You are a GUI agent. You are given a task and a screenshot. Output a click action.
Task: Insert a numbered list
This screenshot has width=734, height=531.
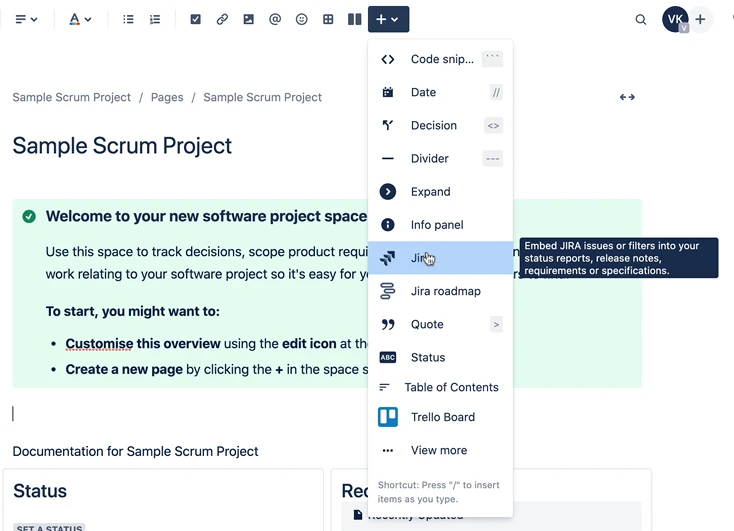click(155, 19)
